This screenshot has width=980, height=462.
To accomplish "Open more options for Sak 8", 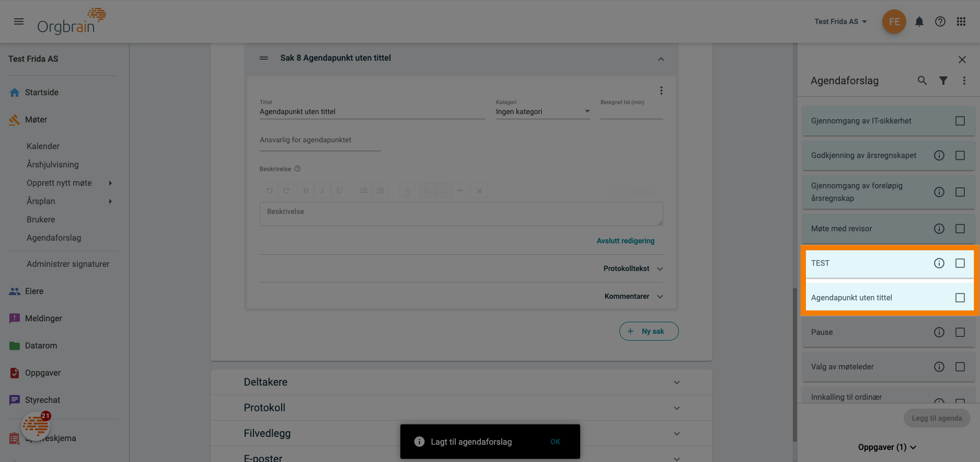I will click(x=661, y=91).
